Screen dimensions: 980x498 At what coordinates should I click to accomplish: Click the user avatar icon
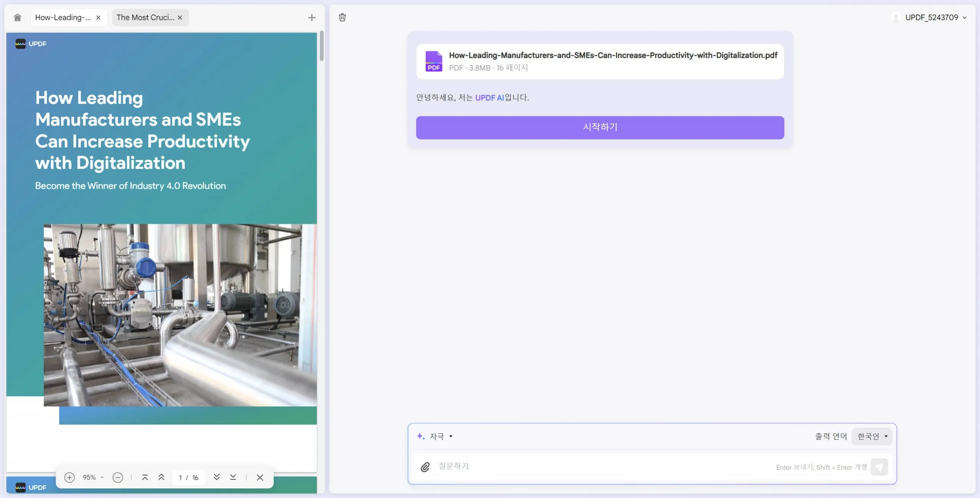click(896, 18)
